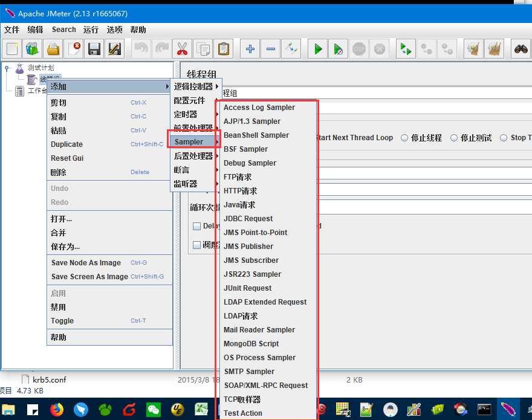
Task: Select krb5.conf in the file explorer
Action: (49, 380)
